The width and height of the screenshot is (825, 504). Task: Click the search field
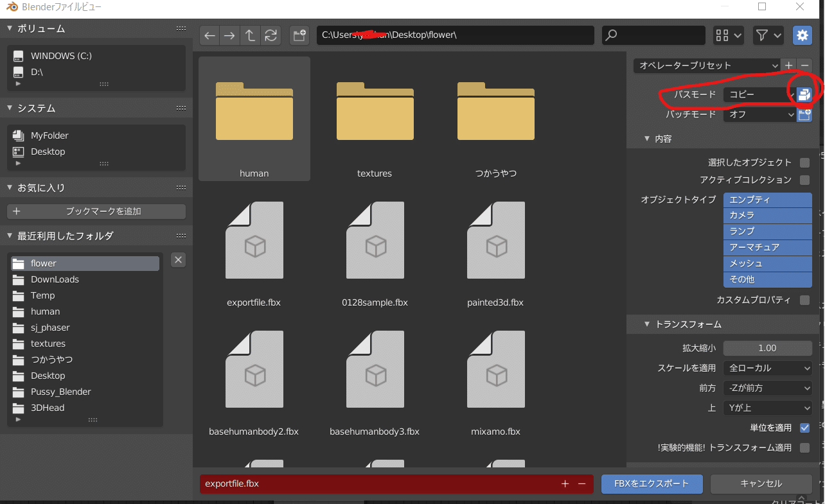(654, 35)
